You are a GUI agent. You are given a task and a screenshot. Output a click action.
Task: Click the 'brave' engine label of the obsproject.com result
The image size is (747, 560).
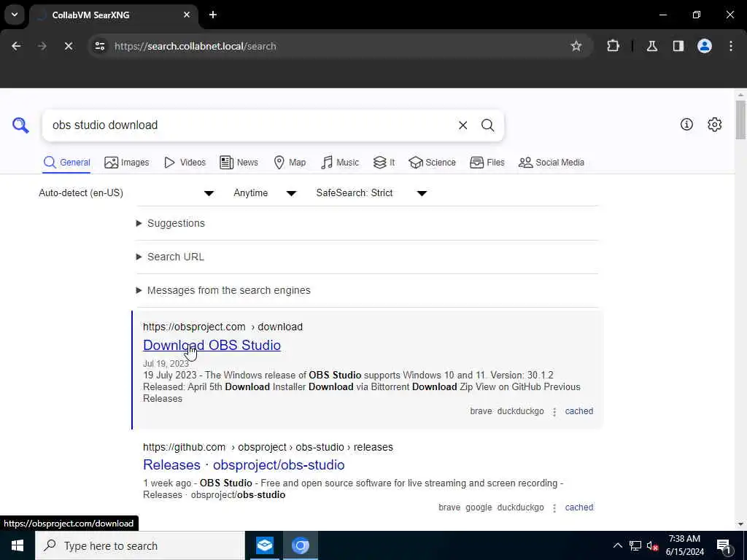[481, 411]
